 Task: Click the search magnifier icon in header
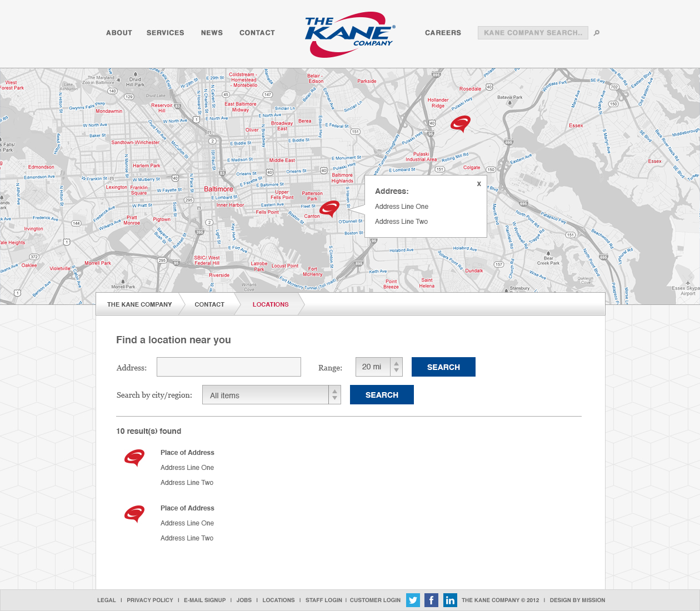pos(597,33)
